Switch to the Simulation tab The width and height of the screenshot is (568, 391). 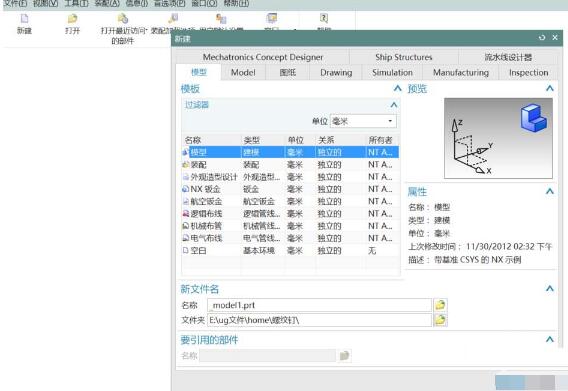[x=392, y=72]
